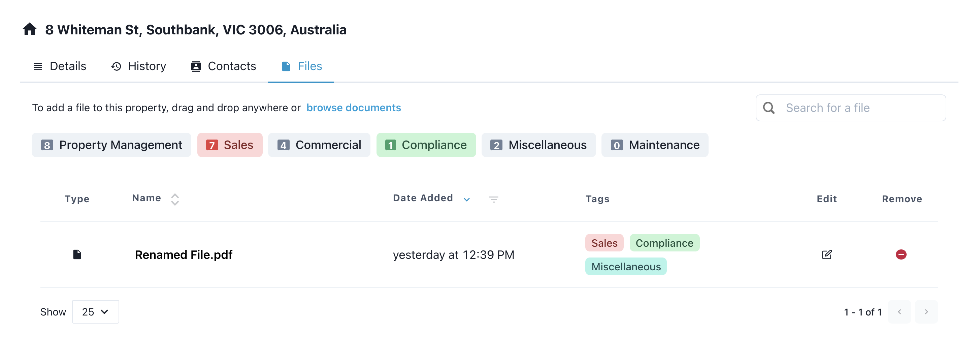
Task: Toggle the Compliance category filter
Action: [426, 145]
